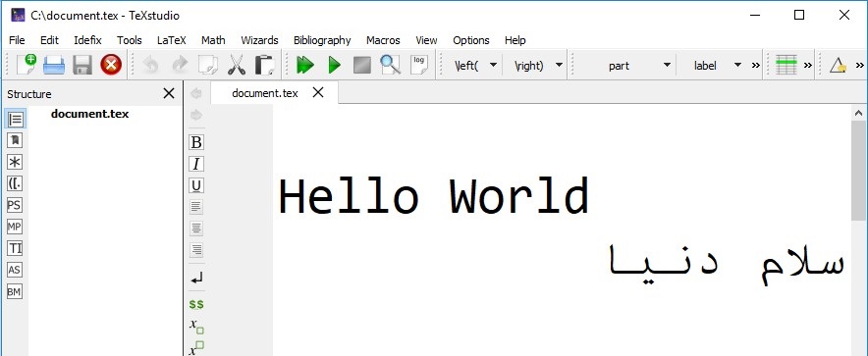
Task: Close document using red X toolbar icon
Action: [111, 66]
